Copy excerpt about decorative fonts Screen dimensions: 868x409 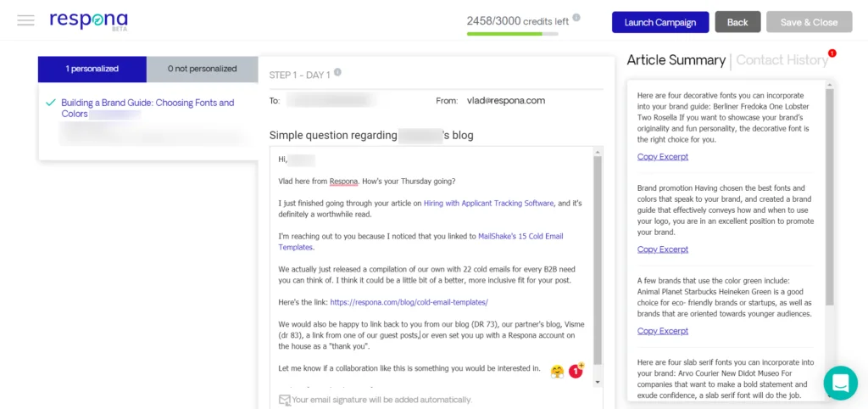click(663, 157)
